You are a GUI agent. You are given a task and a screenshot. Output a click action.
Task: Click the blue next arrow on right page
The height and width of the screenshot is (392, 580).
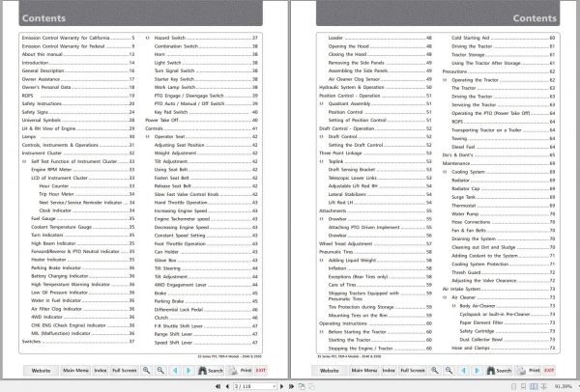478,370
